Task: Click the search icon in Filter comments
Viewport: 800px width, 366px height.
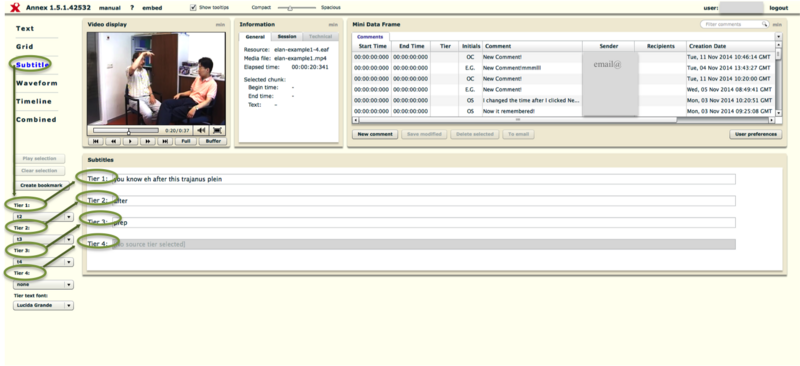Action: (764, 24)
